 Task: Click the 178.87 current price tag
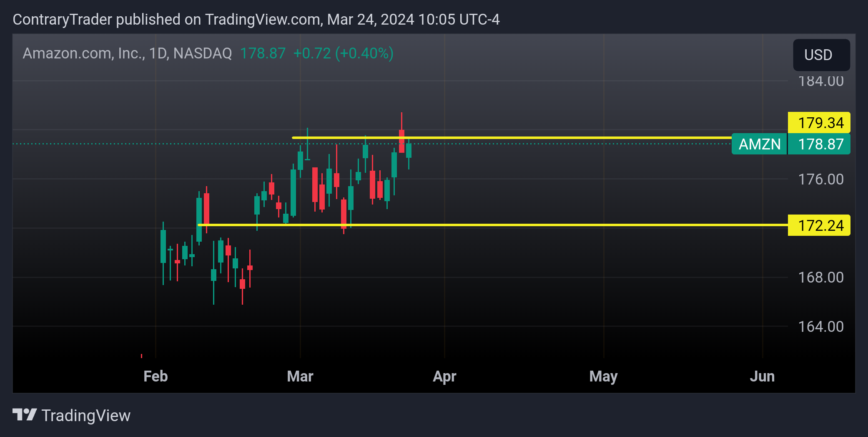click(x=819, y=144)
